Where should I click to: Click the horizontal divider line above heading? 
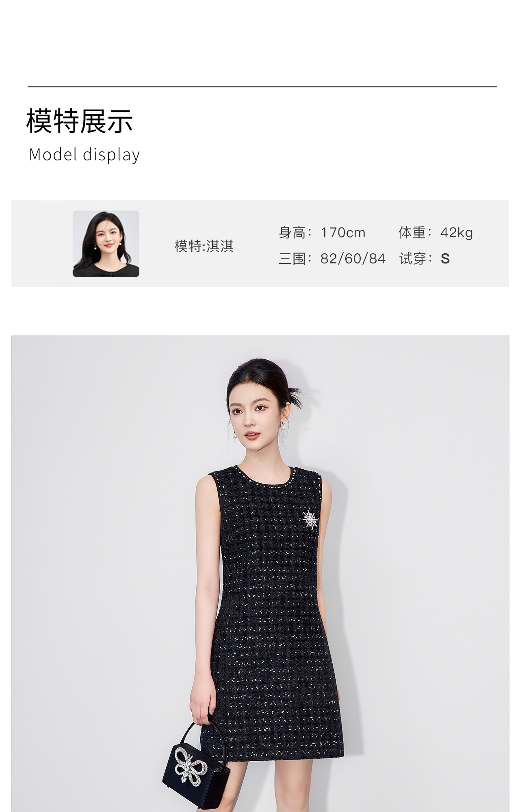point(262,86)
